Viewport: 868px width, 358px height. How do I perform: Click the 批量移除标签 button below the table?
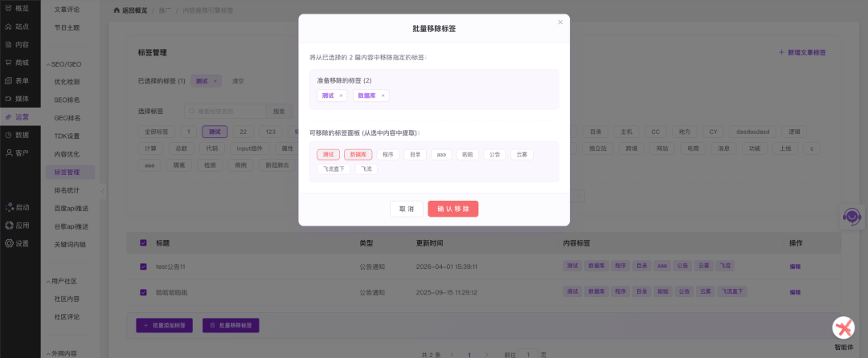click(231, 326)
